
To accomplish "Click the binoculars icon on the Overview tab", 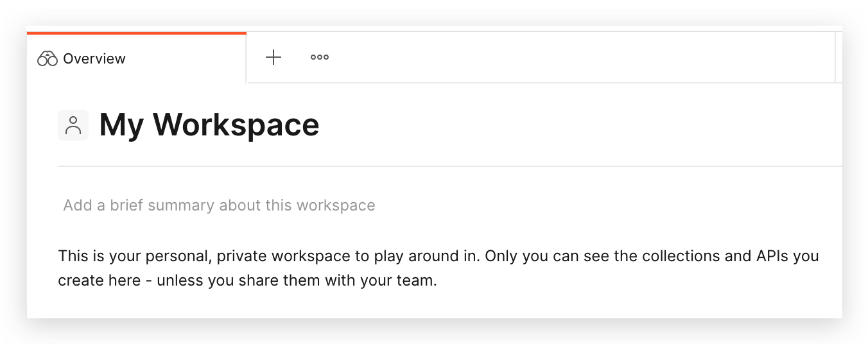I will click(x=48, y=59).
